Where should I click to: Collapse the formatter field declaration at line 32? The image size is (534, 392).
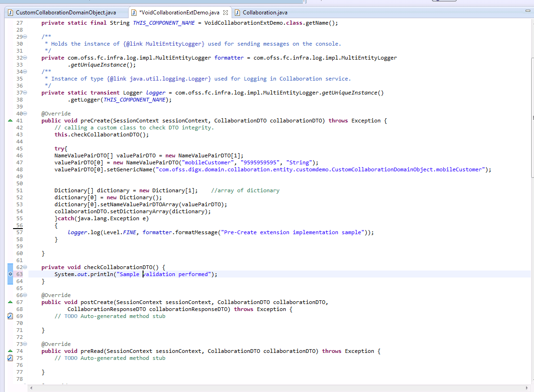(x=24, y=57)
